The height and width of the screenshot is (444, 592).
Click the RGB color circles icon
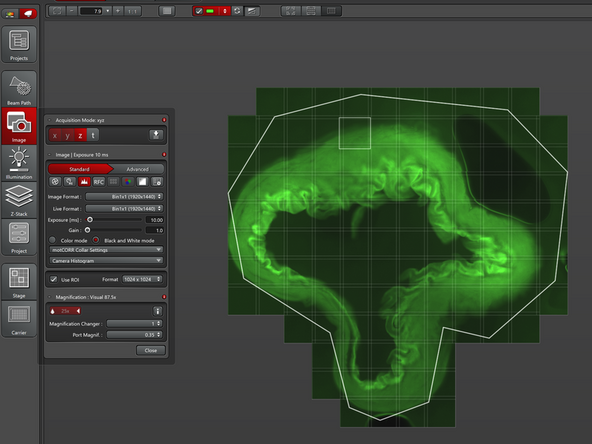point(128,182)
